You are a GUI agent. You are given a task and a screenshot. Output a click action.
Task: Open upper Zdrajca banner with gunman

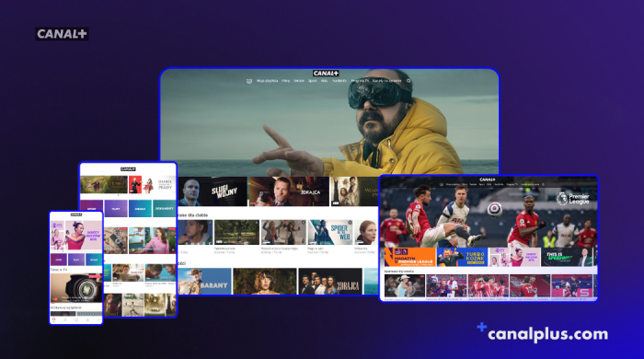(x=289, y=191)
